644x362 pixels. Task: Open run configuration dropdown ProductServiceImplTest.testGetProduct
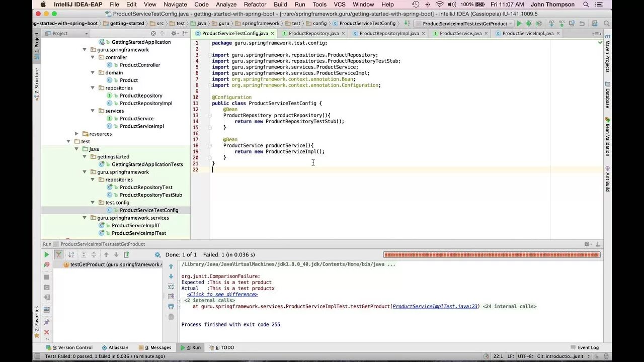[464, 24]
